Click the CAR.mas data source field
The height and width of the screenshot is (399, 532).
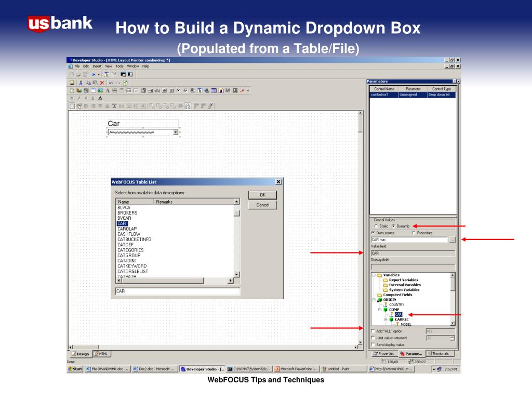click(x=409, y=240)
